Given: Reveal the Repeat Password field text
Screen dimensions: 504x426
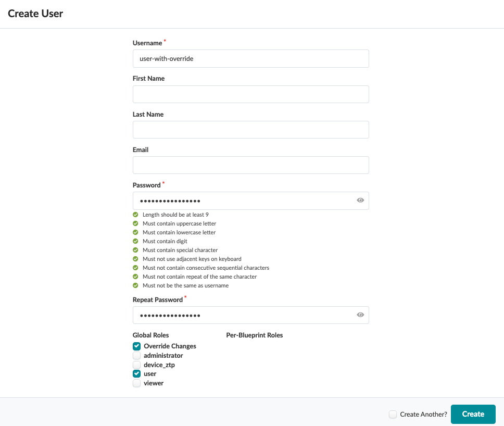Looking at the screenshot, I should tap(360, 315).
